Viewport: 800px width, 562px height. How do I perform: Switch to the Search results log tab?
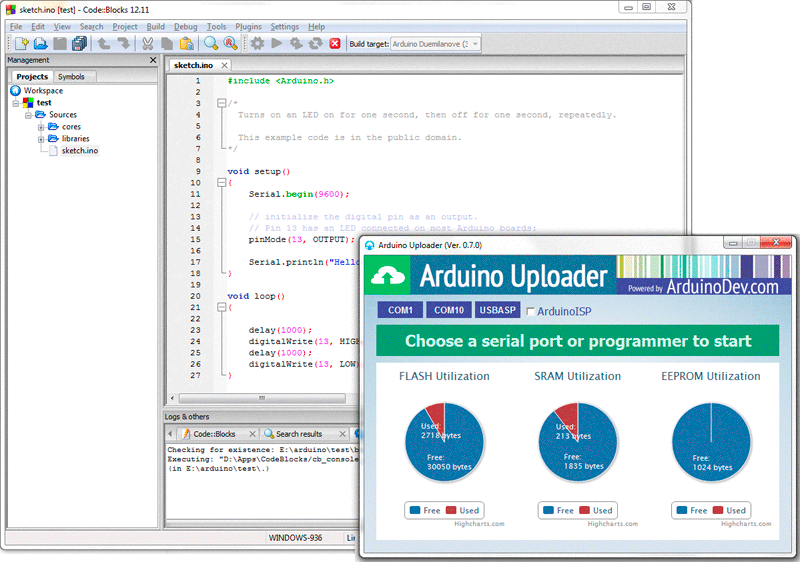coord(299,434)
